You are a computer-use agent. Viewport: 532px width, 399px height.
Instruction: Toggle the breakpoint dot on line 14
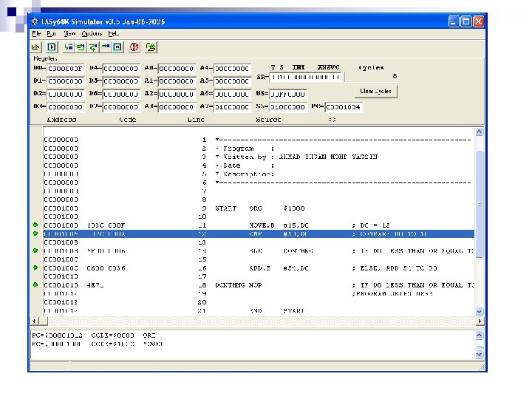pos(35,250)
